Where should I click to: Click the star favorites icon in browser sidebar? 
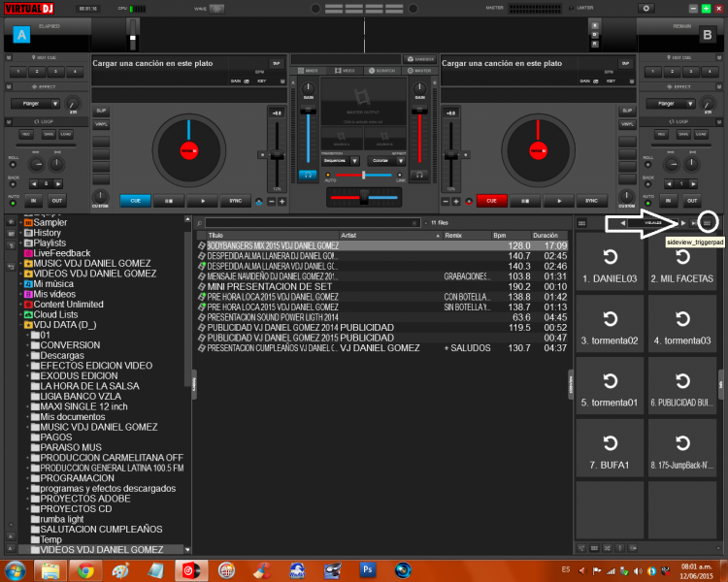tap(11, 222)
